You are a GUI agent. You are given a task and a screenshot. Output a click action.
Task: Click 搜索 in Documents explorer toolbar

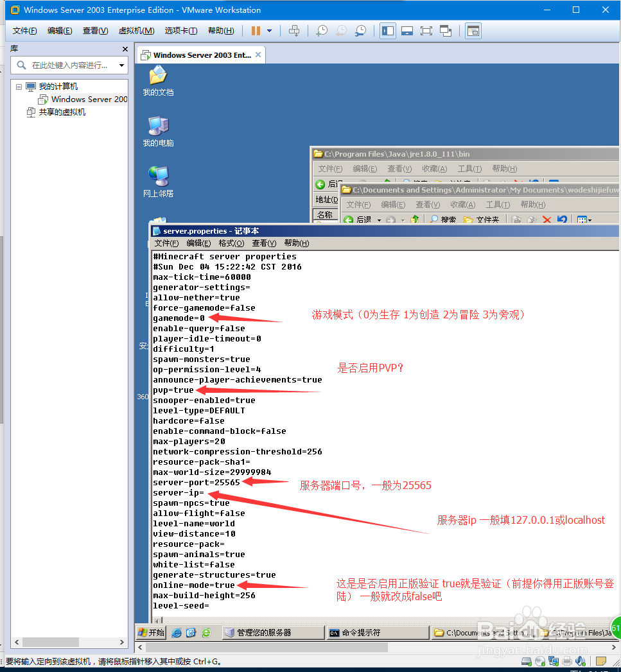pyautogui.click(x=442, y=220)
